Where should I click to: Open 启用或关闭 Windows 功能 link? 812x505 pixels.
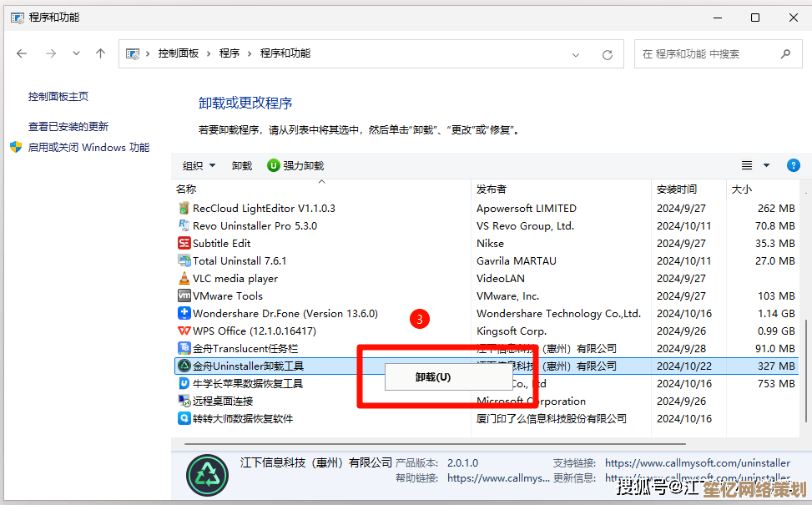[x=88, y=148]
